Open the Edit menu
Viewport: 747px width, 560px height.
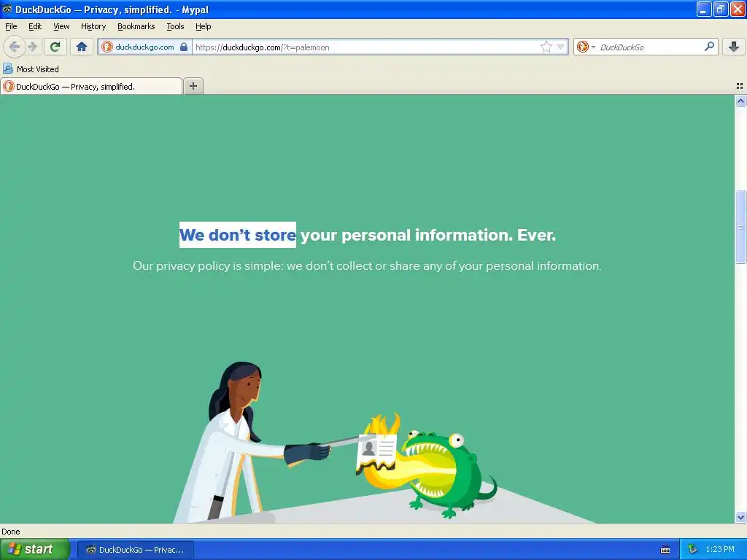(x=35, y=26)
